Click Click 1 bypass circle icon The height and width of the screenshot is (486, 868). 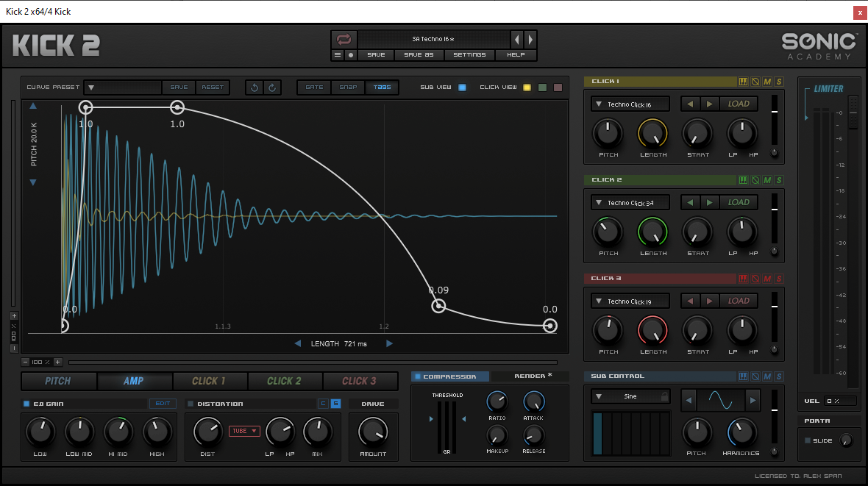click(x=755, y=82)
